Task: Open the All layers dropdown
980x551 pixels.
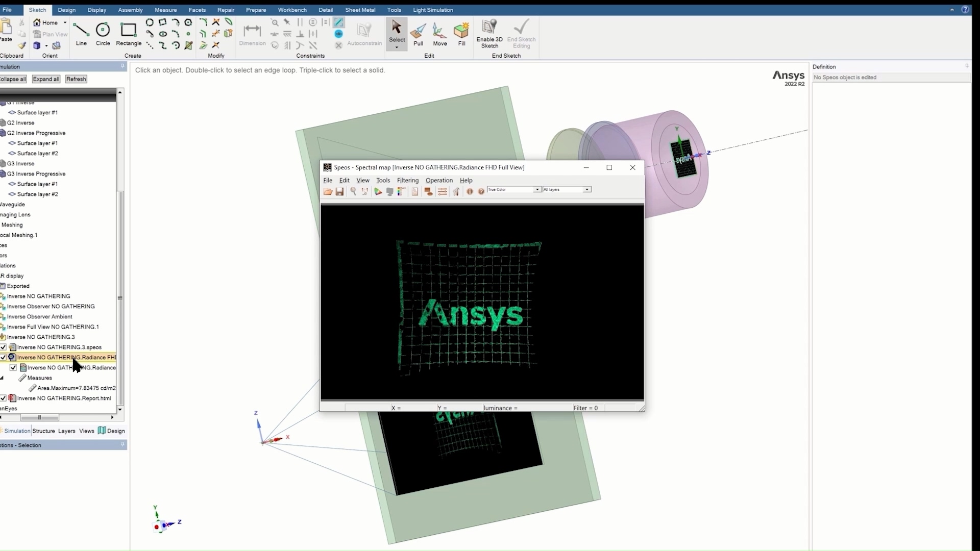Action: pos(587,189)
